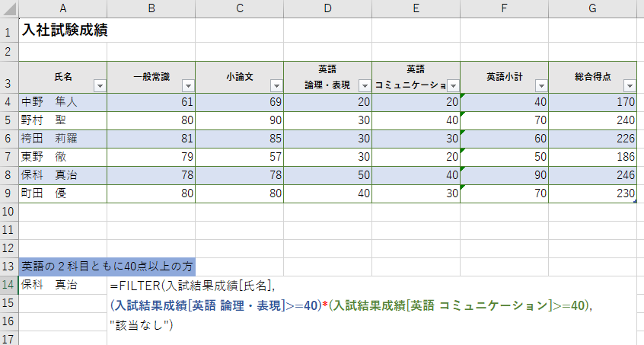The height and width of the screenshot is (345, 644).
Task: Select column D header
Action: coord(328,8)
